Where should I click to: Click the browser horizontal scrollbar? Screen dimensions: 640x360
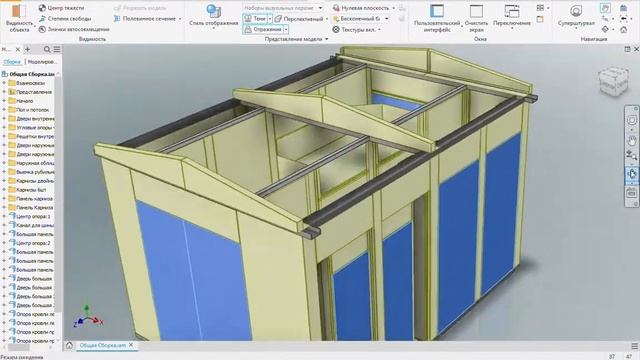(18, 347)
